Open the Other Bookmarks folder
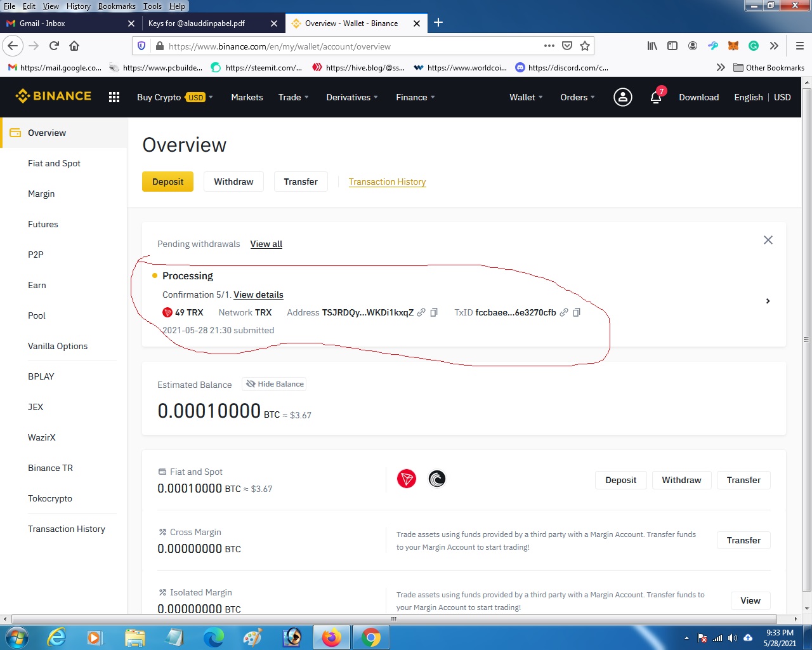812x650 pixels. [769, 67]
